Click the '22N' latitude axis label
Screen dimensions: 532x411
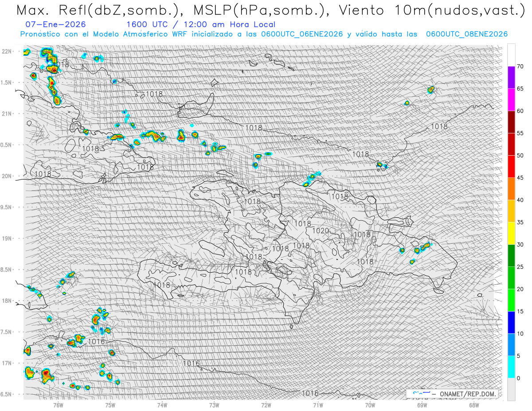(x=6, y=51)
